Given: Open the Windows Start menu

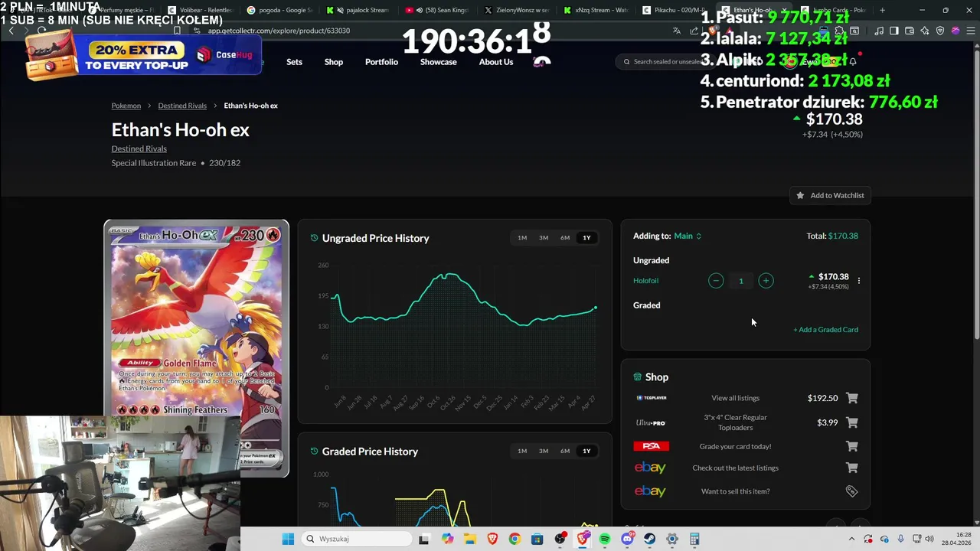Looking at the screenshot, I should click(288, 539).
